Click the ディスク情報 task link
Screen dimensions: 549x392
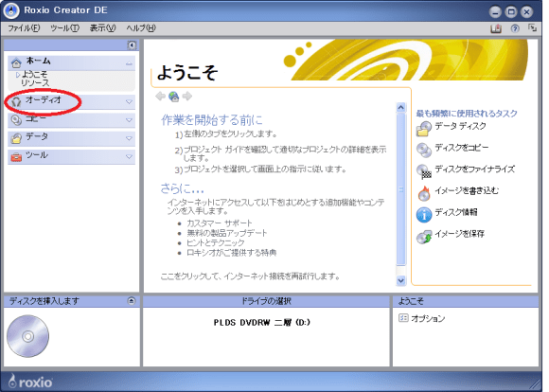[456, 212]
